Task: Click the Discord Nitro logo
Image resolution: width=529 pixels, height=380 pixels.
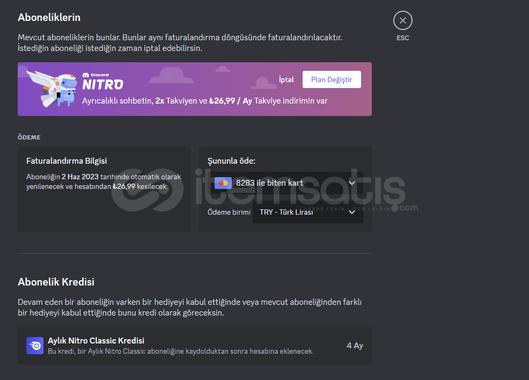Action: point(103,82)
